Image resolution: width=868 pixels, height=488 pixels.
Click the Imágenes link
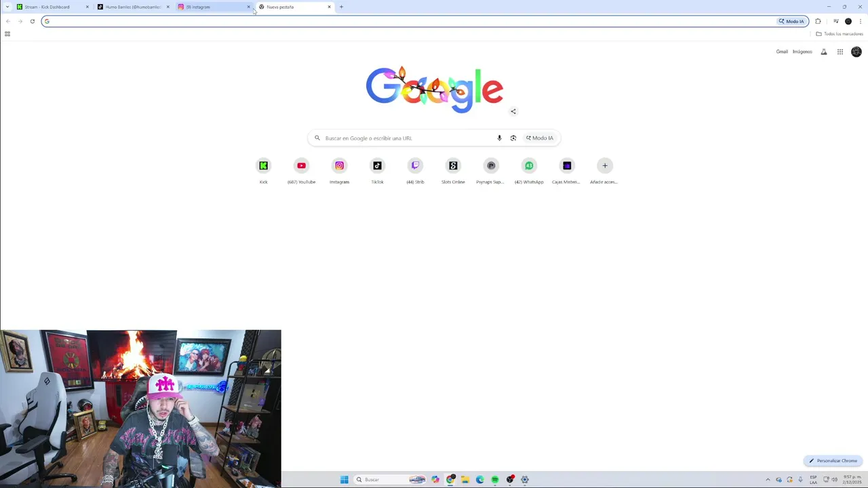[802, 52]
